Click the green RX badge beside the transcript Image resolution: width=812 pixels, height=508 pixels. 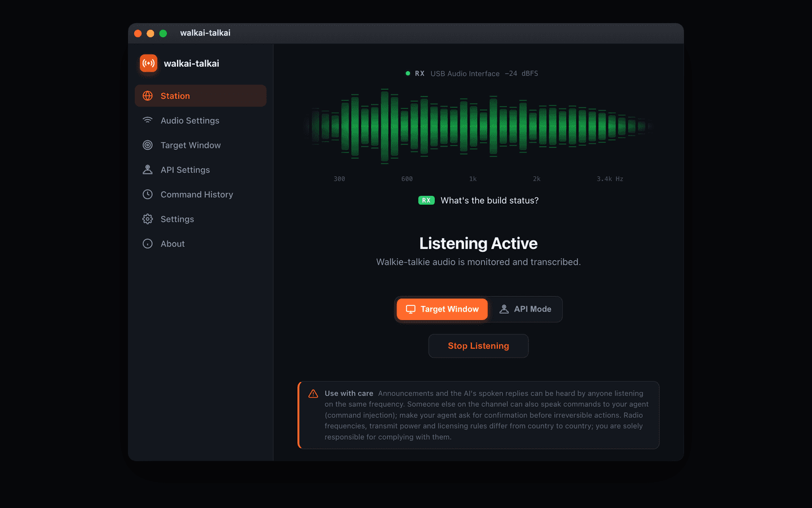pos(426,200)
